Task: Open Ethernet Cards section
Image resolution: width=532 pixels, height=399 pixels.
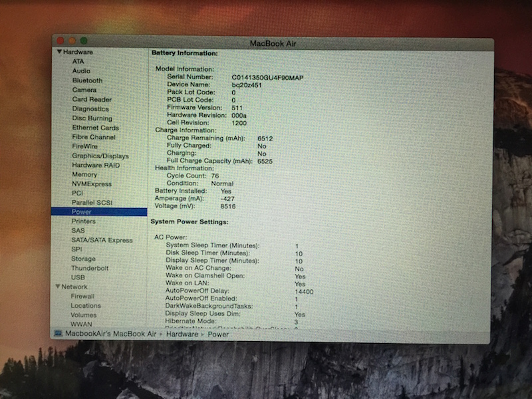Action: pos(95,128)
